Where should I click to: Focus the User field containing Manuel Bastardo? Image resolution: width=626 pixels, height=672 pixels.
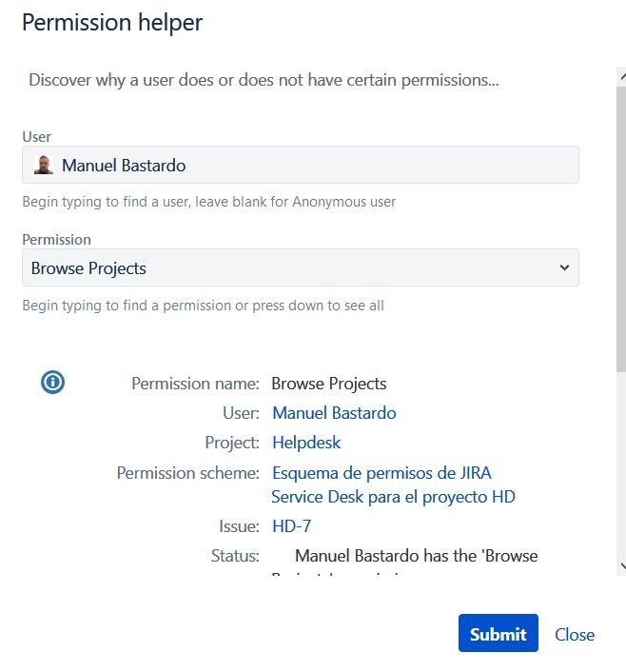pos(301,165)
